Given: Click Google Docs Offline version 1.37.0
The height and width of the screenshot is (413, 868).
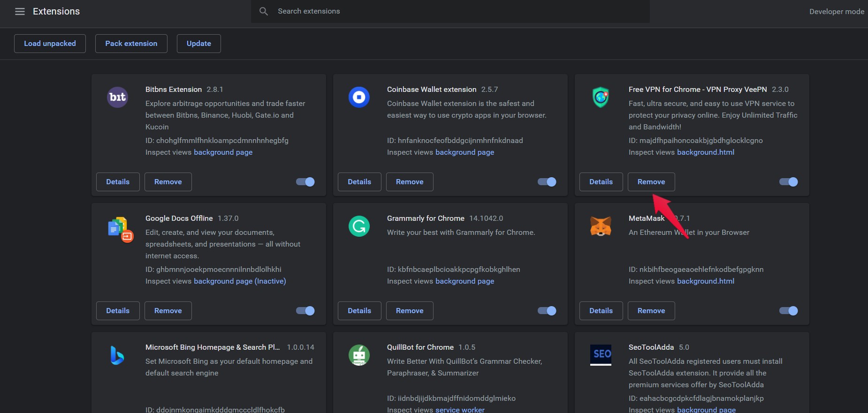Looking at the screenshot, I should point(228,218).
